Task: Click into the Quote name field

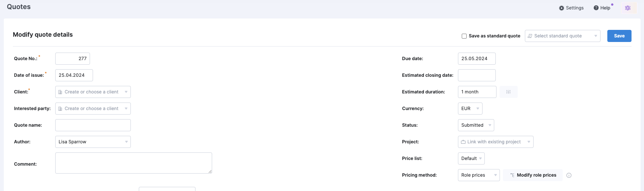Action: click(x=93, y=125)
